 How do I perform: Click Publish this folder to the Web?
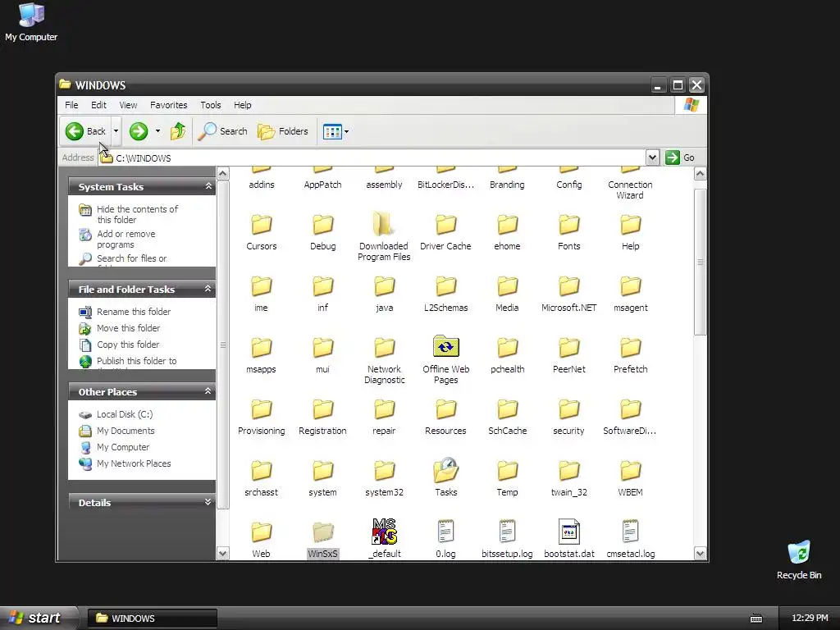(128, 362)
